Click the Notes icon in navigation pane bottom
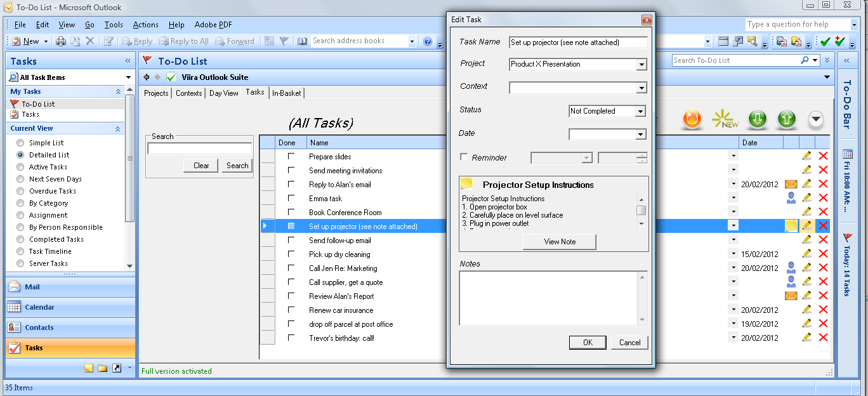 pos(89,368)
